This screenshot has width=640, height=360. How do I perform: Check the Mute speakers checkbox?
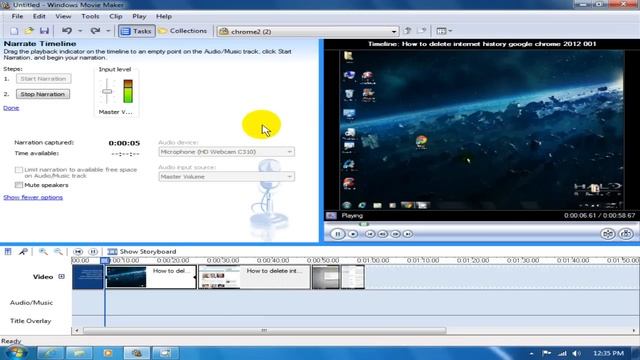(x=19, y=185)
